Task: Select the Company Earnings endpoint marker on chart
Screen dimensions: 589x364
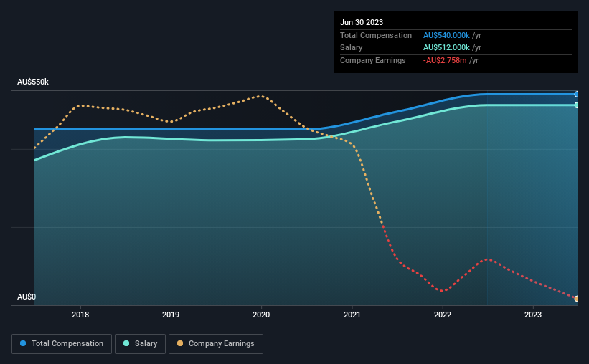Action: 576,299
